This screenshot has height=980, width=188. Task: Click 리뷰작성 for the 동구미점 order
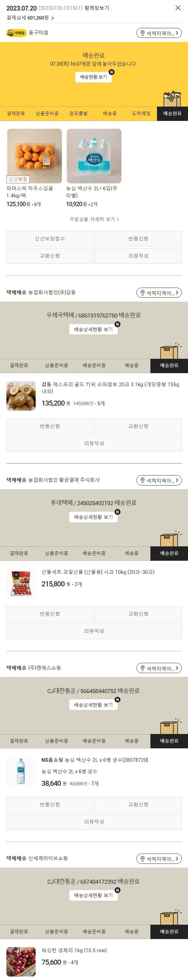tap(138, 256)
